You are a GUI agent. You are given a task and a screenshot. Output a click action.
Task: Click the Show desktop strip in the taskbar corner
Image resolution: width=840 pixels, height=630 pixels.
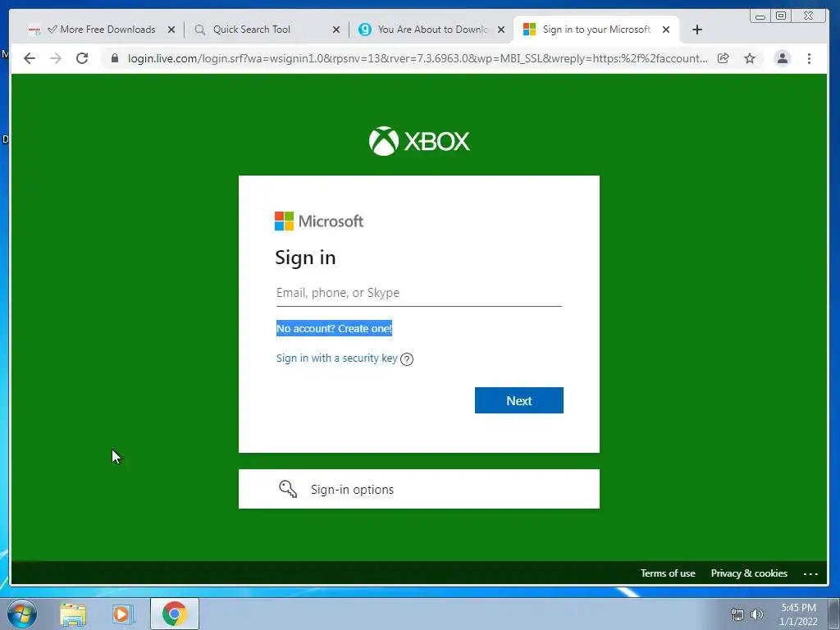tap(834, 614)
